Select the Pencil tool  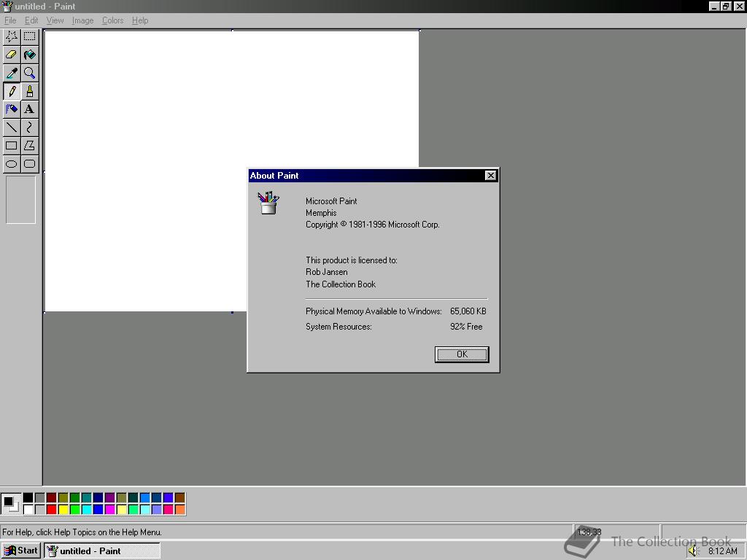click(x=12, y=91)
